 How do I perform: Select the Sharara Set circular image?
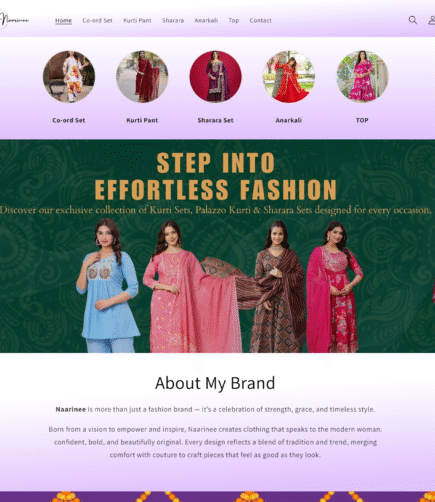click(215, 76)
